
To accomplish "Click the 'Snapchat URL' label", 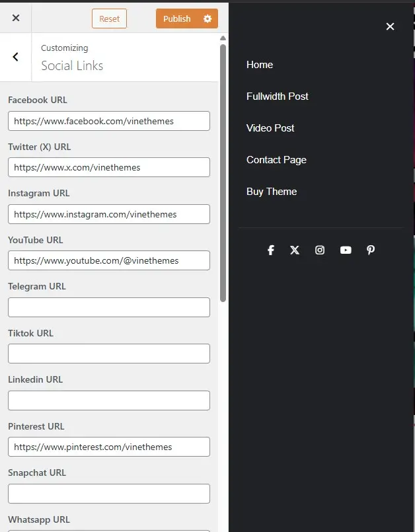I will coord(37,473).
